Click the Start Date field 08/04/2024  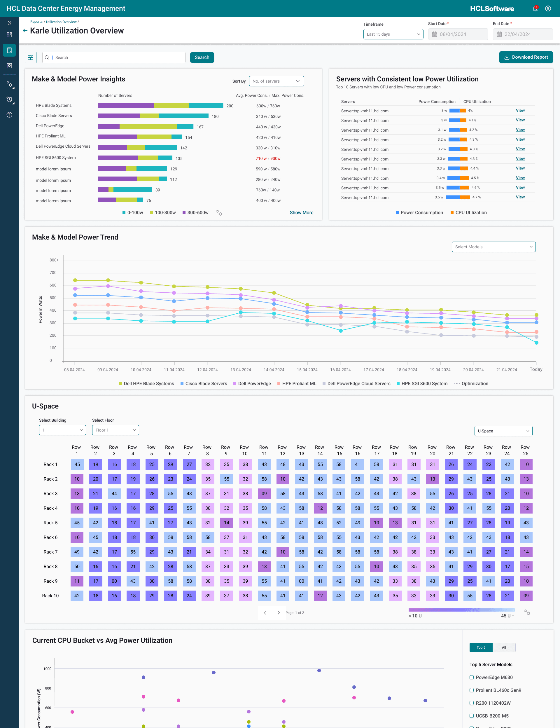tap(458, 34)
